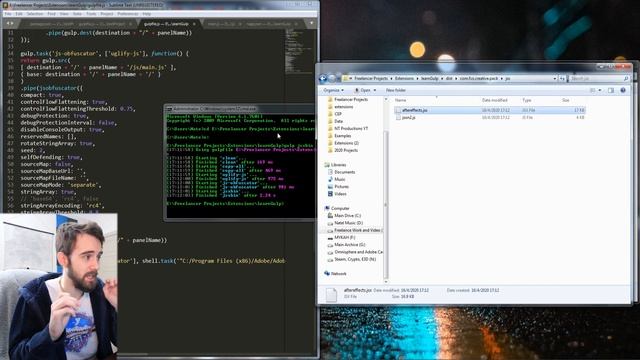Screen dimensions: 640x360
Task: Click the 2020 Projects folder icon
Action: coord(330,150)
